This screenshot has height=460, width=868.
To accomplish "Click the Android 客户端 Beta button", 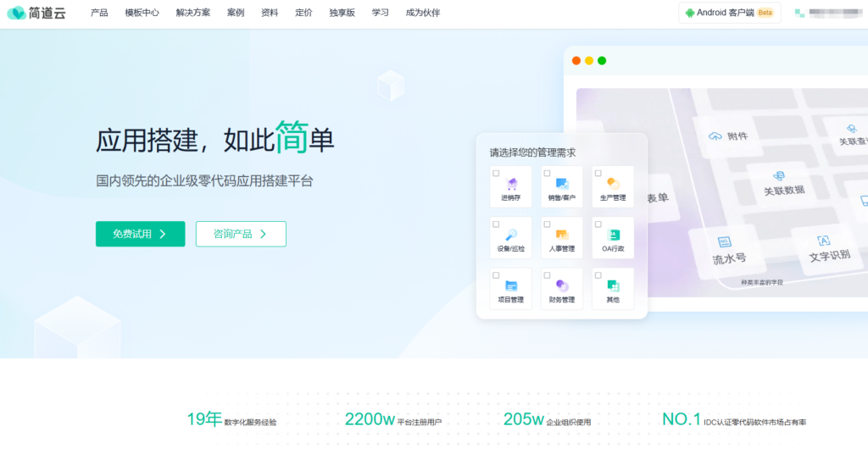I will (x=730, y=13).
